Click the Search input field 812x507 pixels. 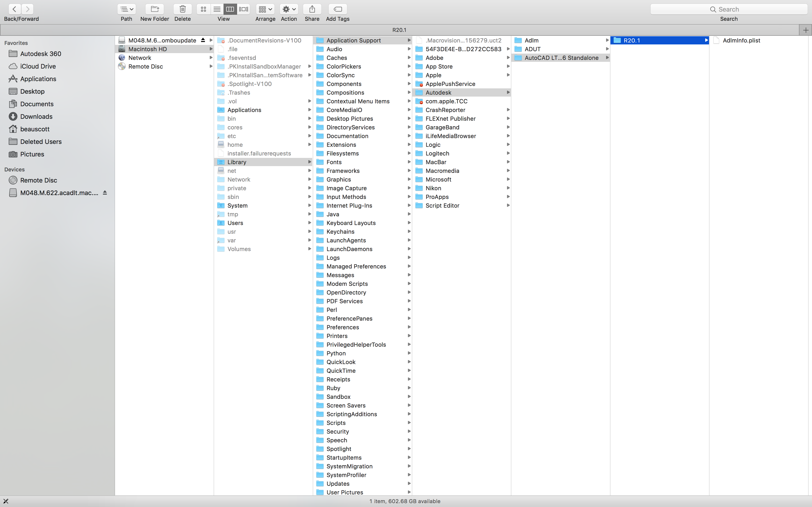(728, 9)
